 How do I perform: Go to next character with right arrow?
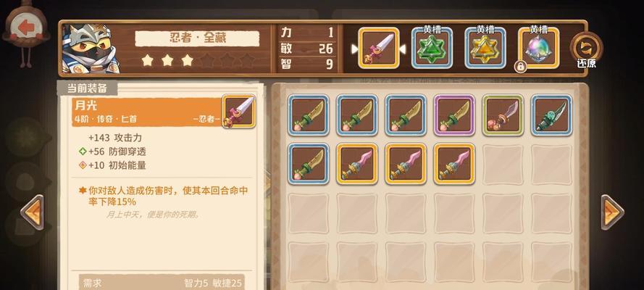[x=612, y=212]
